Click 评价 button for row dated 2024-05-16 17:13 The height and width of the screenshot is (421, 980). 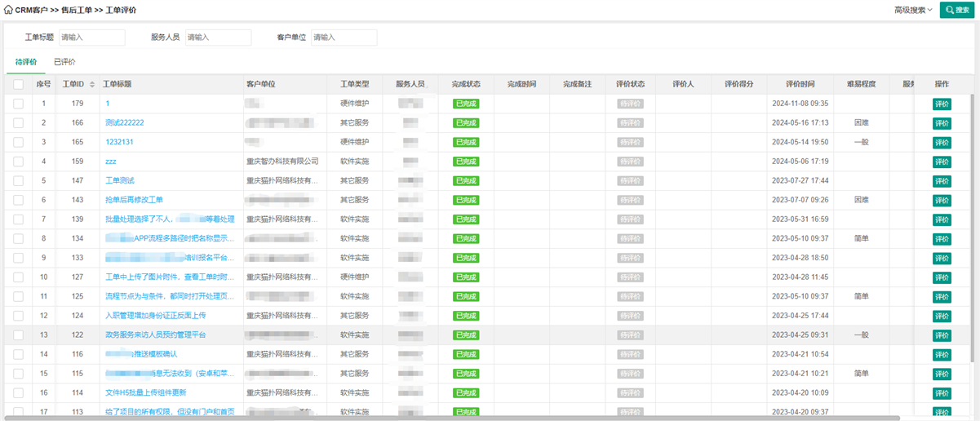(x=942, y=123)
